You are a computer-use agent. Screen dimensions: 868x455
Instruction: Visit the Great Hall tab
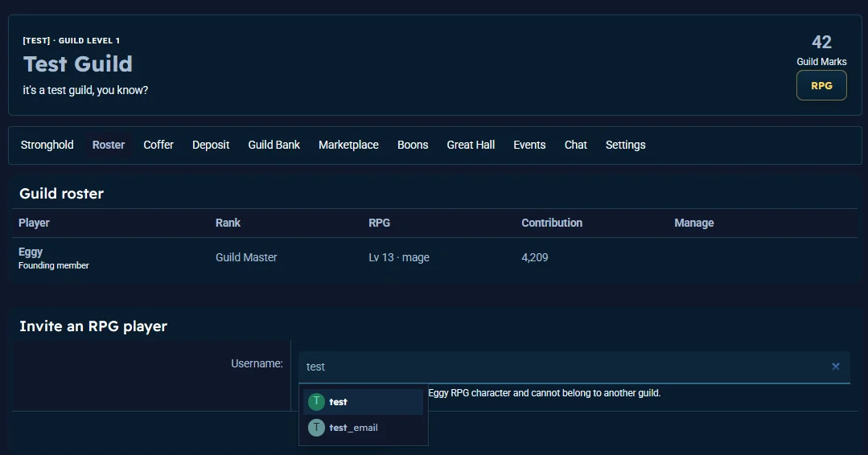pos(471,145)
